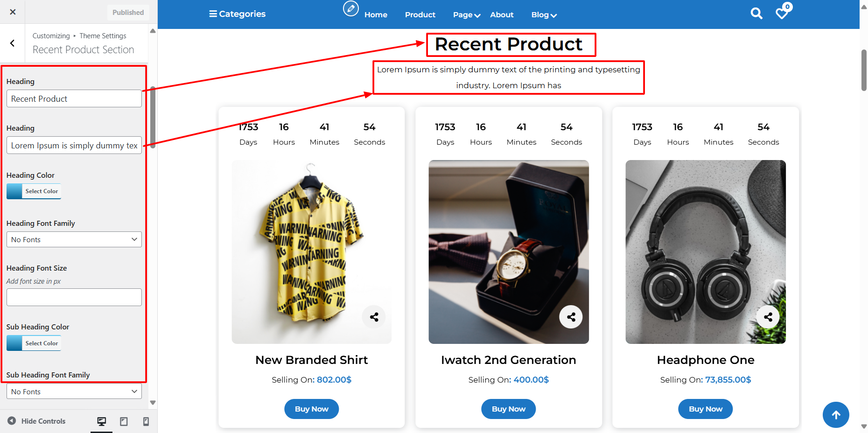Close the Customizer panel
This screenshot has height=433, width=868.
[13, 12]
